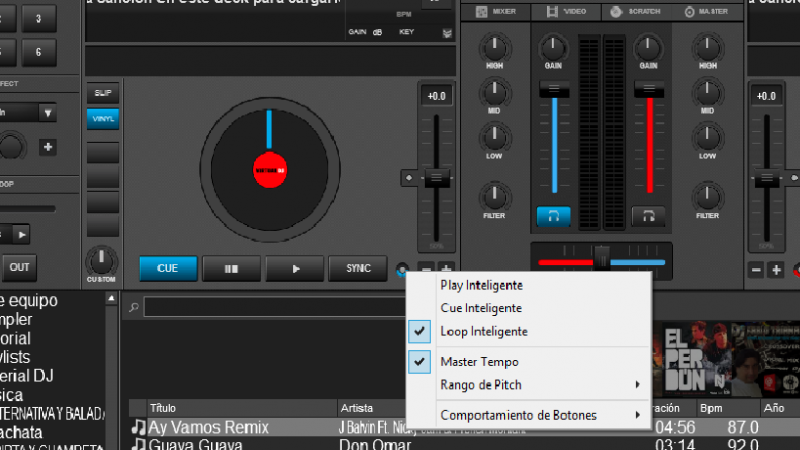Move the crossfader handle

pyautogui.click(x=602, y=257)
